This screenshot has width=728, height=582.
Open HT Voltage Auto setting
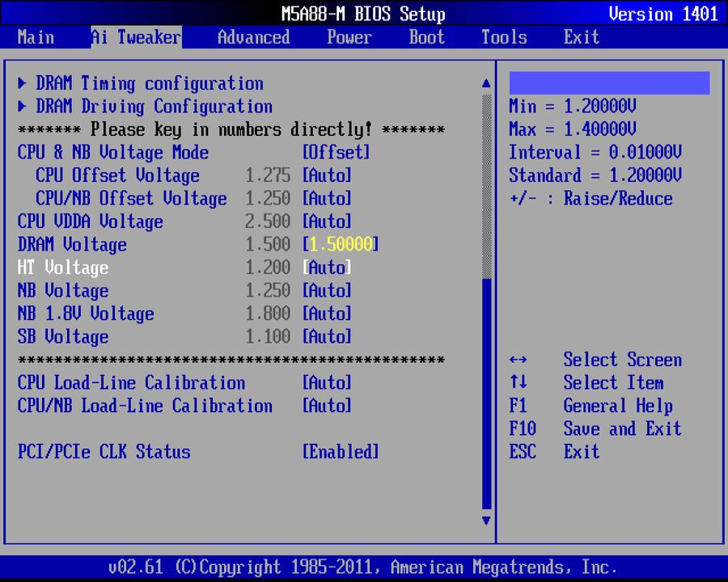(x=327, y=268)
